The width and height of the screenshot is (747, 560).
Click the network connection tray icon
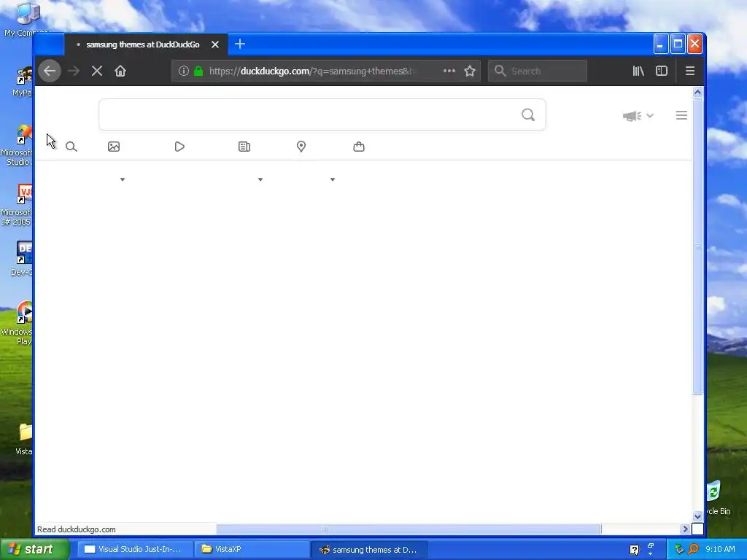pos(679,549)
